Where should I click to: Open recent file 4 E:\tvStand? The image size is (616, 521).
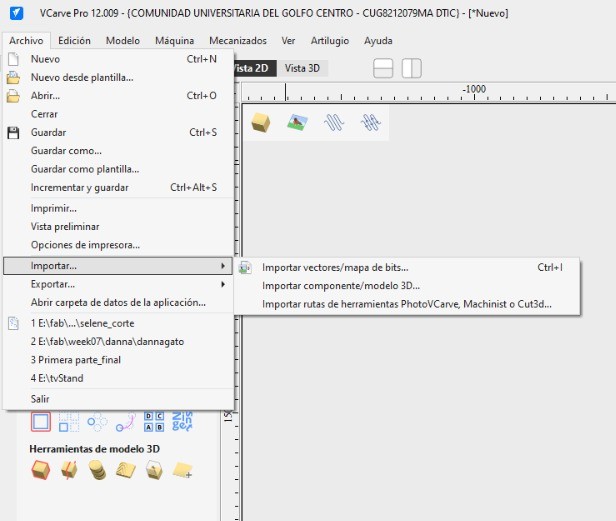pos(118,378)
